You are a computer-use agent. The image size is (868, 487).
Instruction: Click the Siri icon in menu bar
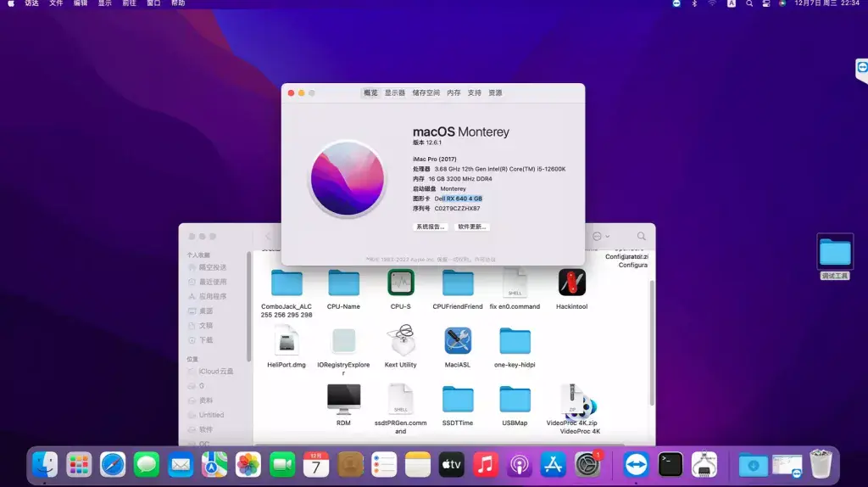(782, 3)
